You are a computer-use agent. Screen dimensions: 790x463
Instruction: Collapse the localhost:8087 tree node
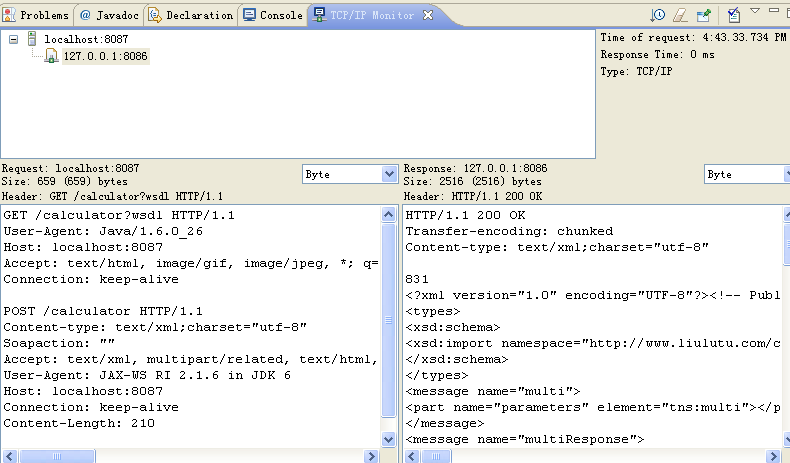coord(14,39)
